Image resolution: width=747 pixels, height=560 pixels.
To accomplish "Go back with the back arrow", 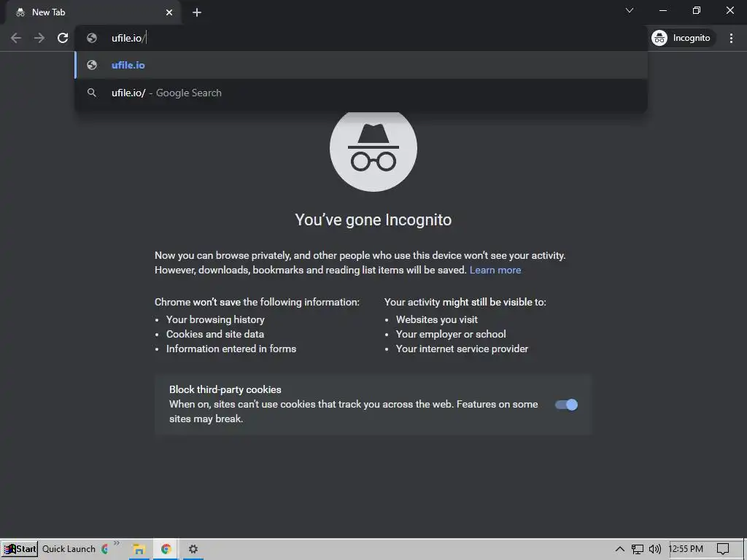I will (x=16, y=38).
